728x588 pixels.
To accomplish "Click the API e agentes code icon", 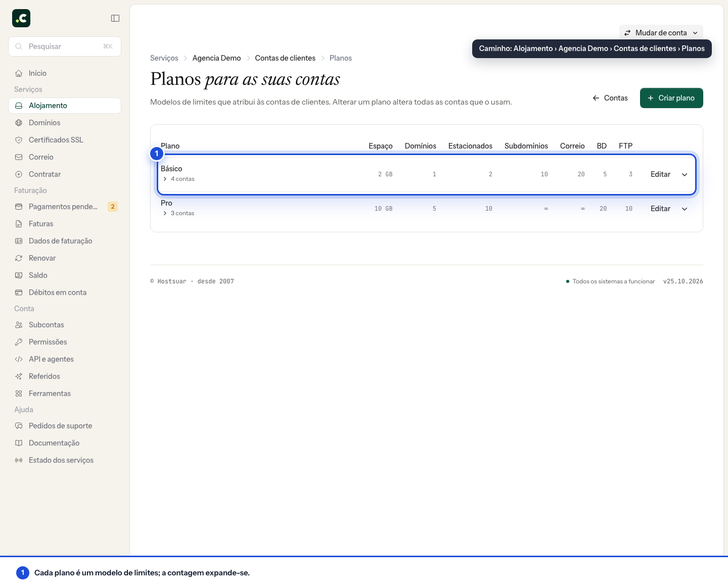I will [19, 359].
